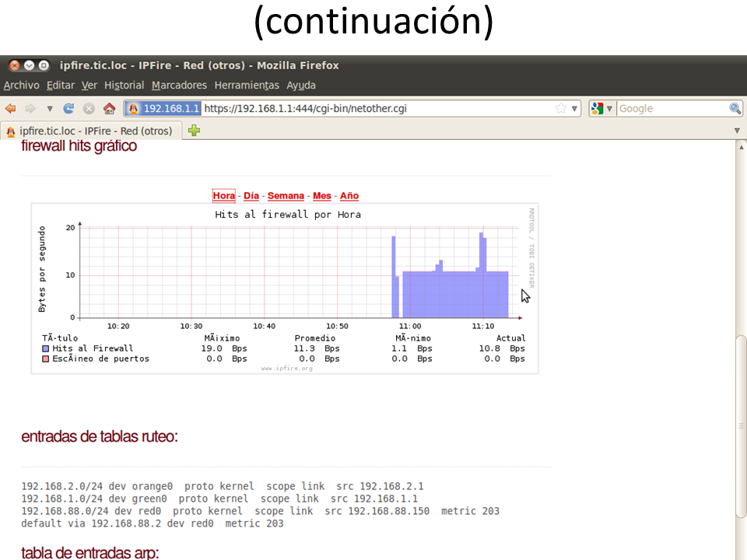The image size is (747, 560).
Task: Click the search magnifier icon
Action: [735, 109]
